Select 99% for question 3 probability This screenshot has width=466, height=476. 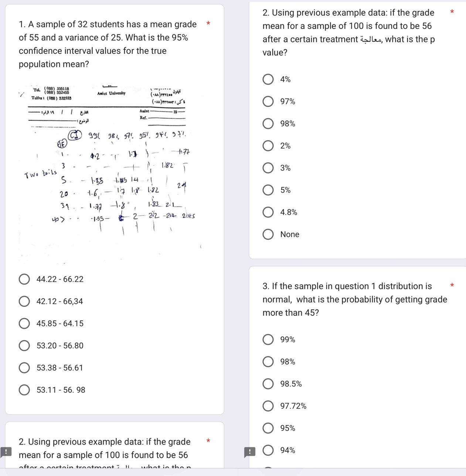tap(268, 339)
